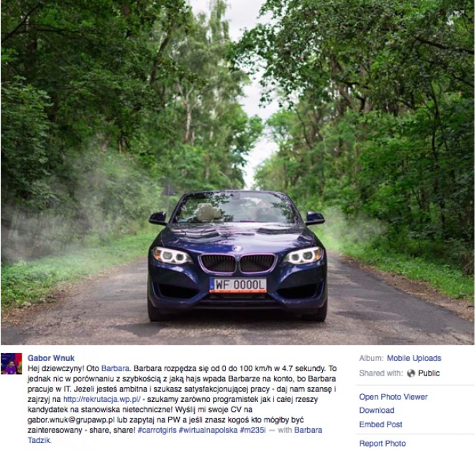Click the globe icon next to Public

(411, 373)
